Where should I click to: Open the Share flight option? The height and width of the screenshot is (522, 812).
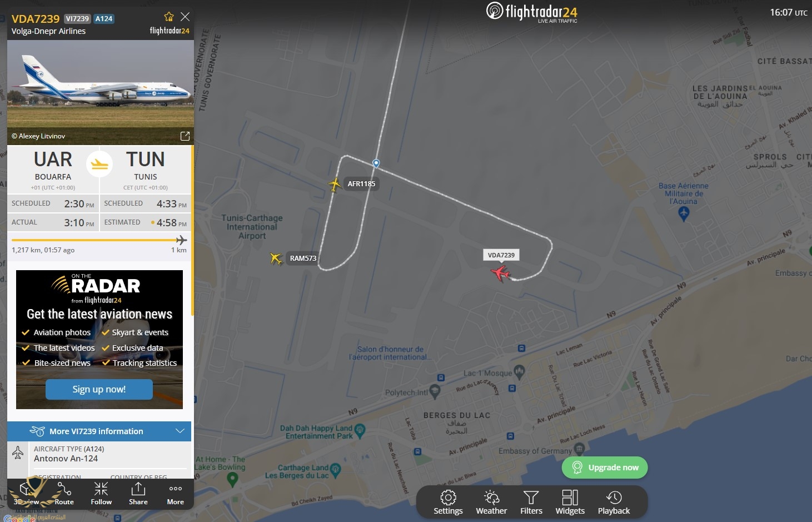[138, 494]
